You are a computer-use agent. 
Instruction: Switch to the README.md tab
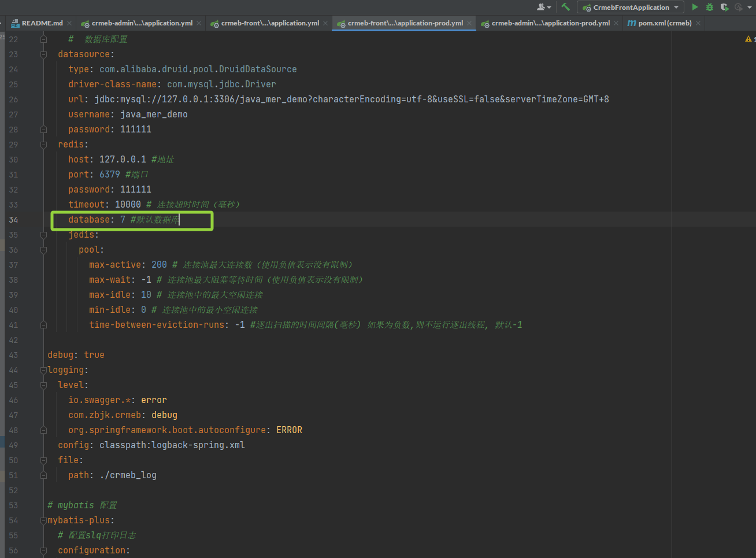(42, 23)
